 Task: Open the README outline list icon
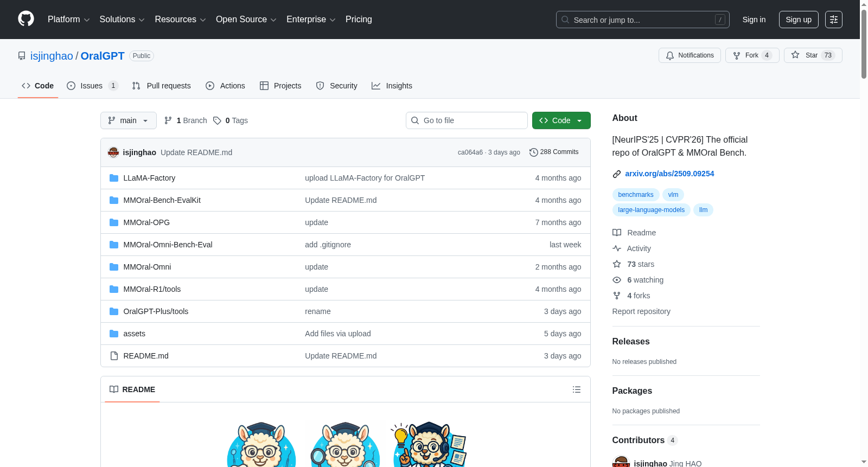pyautogui.click(x=577, y=389)
